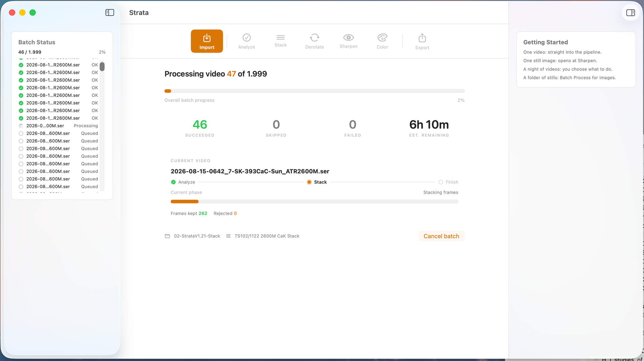The height and width of the screenshot is (361, 644).
Task: Click the current phase progress bar
Action: tap(315, 201)
